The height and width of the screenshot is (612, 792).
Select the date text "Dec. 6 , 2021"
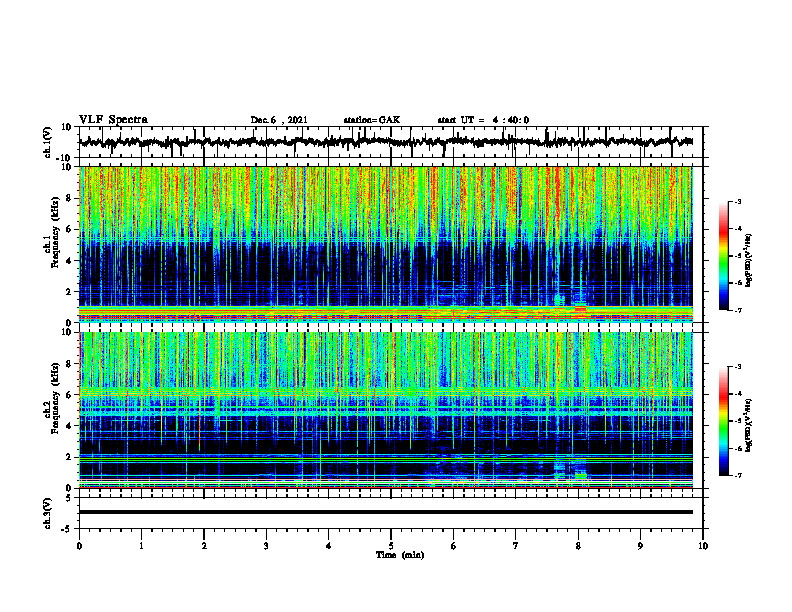coord(279,120)
